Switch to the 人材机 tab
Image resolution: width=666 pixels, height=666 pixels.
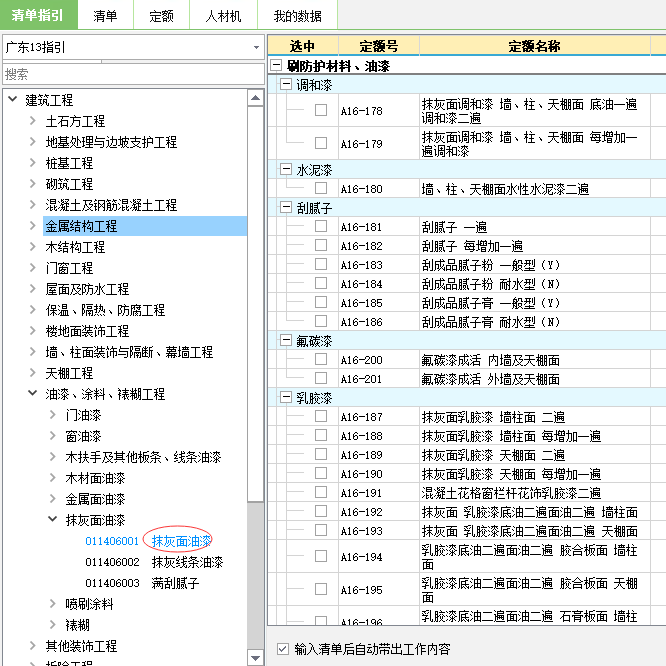(x=223, y=16)
